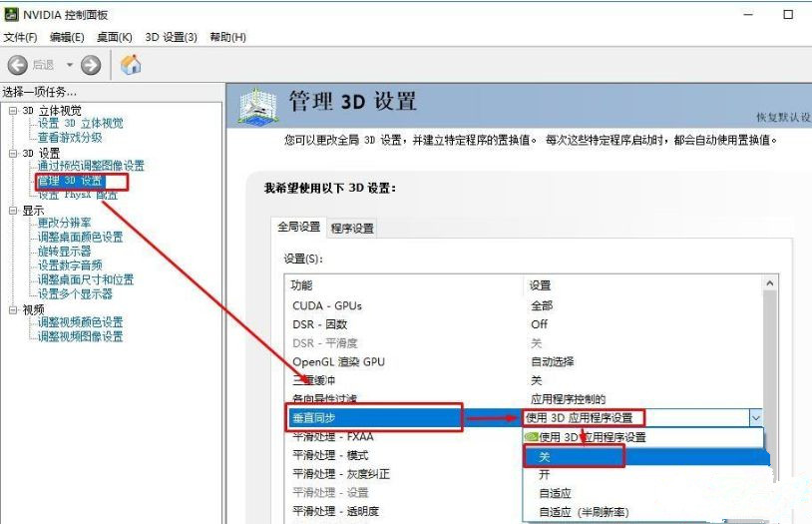Image resolution: width=812 pixels, height=524 pixels.
Task: Select 关 option in dropdown list
Action: coord(546,456)
